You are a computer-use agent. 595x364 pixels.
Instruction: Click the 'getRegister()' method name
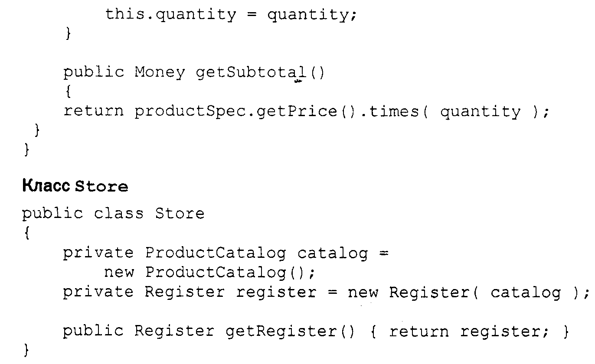point(290,332)
